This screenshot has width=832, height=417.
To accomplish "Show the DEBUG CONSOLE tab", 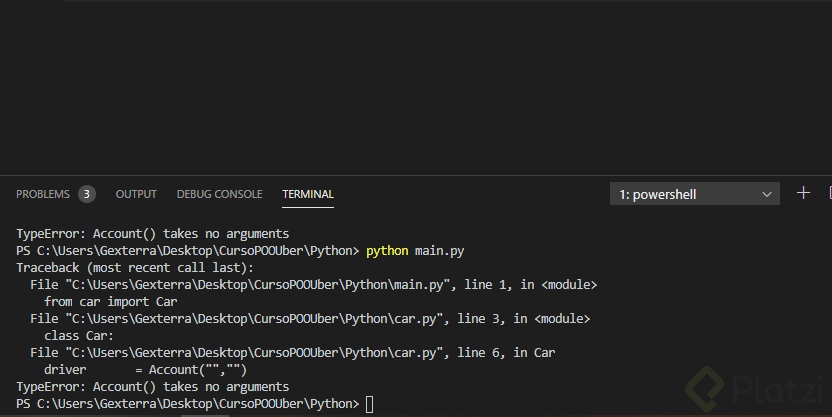I will click(x=219, y=194).
